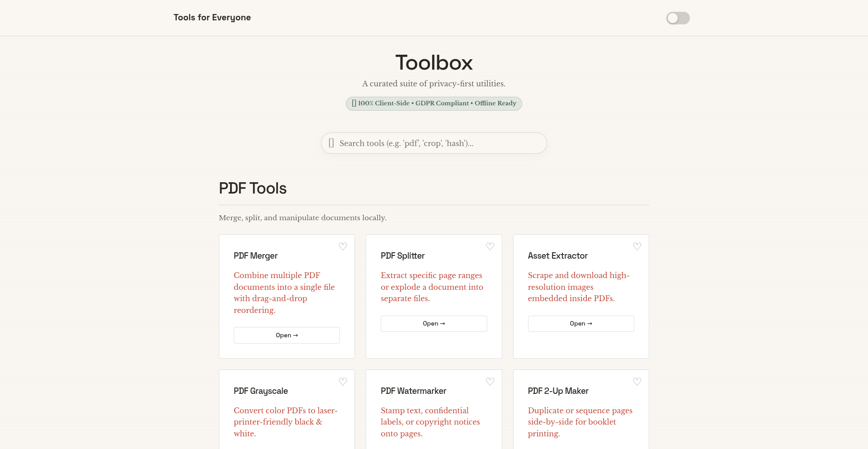
Task: Click the search magnifier icon in search bar
Action: (x=331, y=143)
